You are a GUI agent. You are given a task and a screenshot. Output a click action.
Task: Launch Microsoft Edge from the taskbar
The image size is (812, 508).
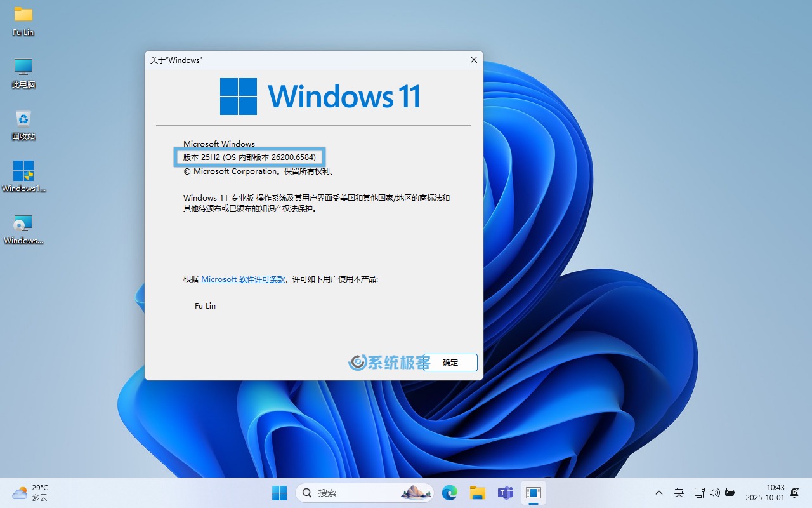pos(450,493)
